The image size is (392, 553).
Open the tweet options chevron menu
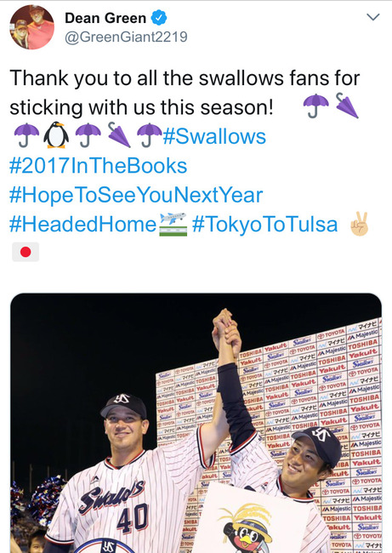(x=373, y=17)
